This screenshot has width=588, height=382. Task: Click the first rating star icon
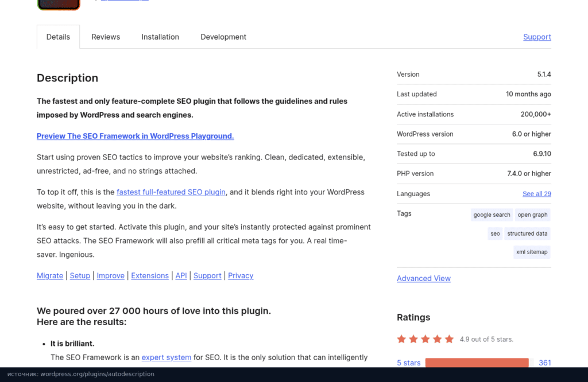tap(401, 340)
